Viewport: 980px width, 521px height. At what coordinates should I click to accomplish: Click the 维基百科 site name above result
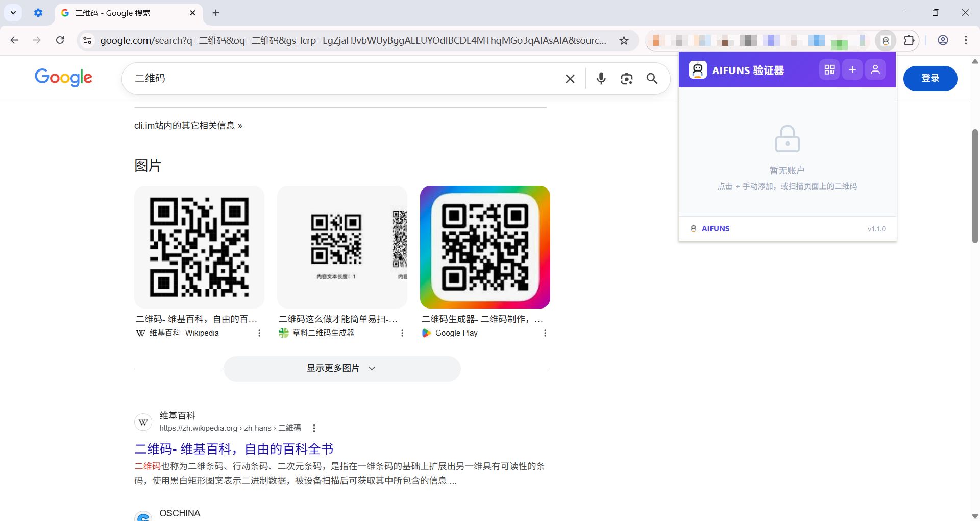pyautogui.click(x=177, y=416)
